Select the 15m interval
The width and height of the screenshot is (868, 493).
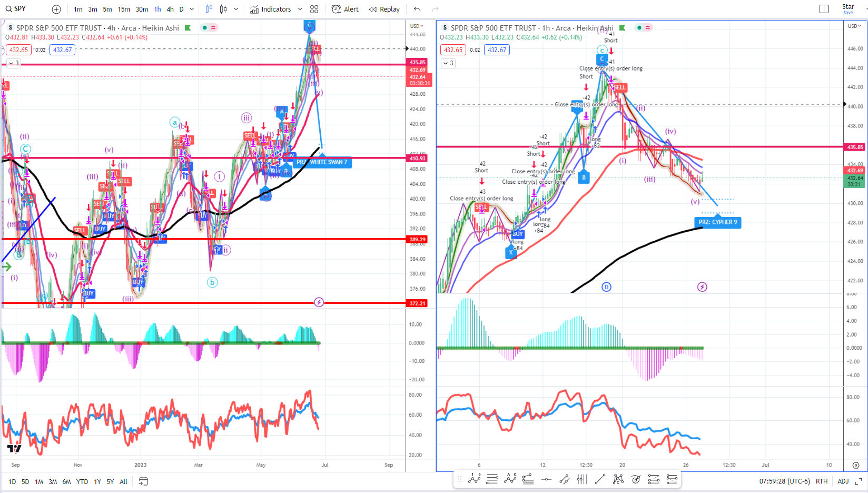coord(124,9)
